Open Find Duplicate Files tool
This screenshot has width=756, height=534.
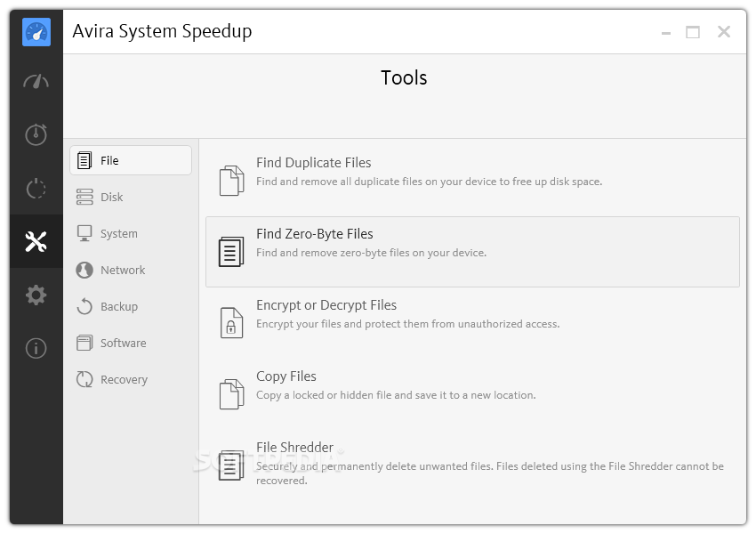(x=472, y=181)
